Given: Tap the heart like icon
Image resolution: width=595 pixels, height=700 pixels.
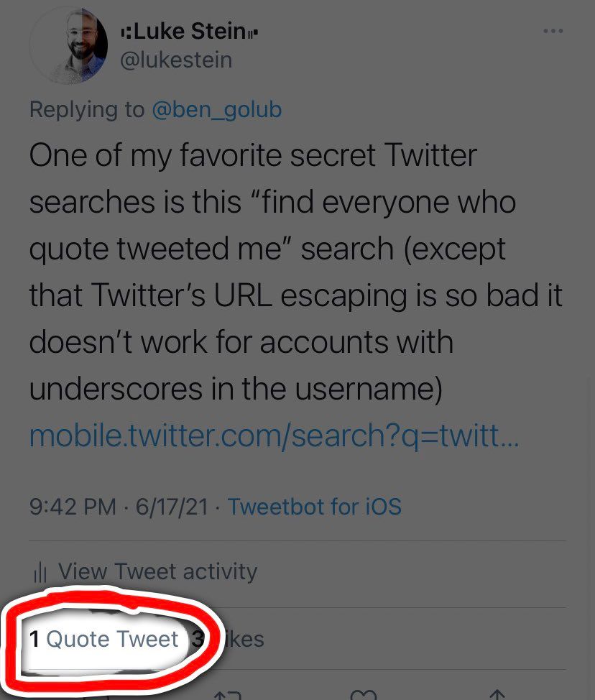Looking at the screenshot, I should pyautogui.click(x=363, y=694).
